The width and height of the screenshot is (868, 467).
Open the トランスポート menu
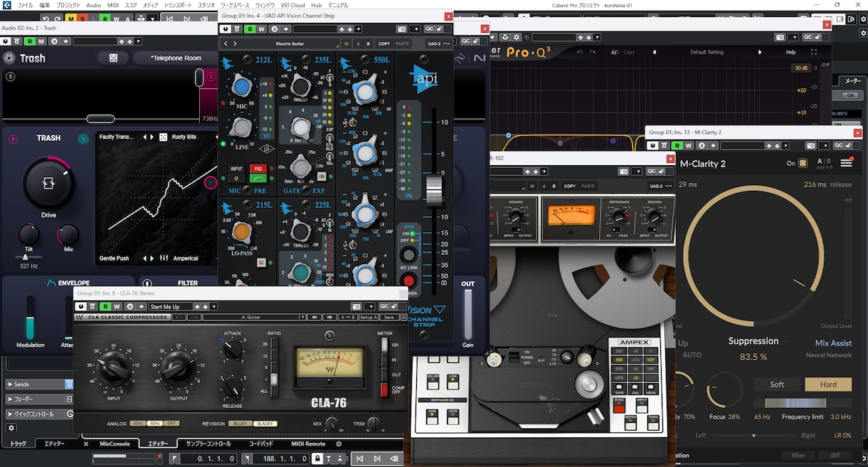pos(177,5)
